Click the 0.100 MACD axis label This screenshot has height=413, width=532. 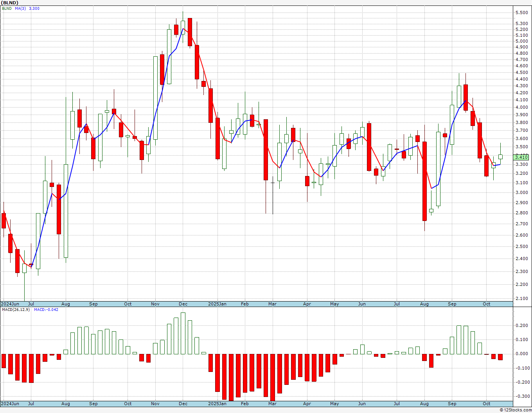[x=522, y=340]
